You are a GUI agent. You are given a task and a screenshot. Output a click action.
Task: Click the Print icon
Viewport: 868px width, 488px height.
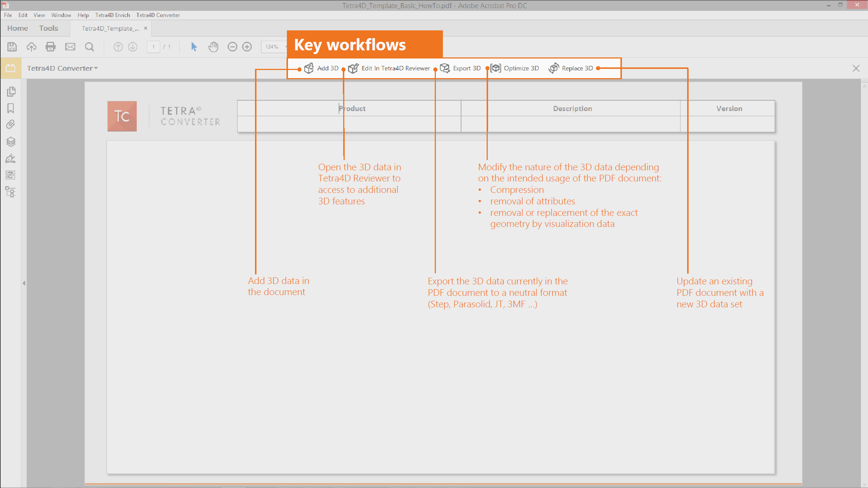(50, 47)
